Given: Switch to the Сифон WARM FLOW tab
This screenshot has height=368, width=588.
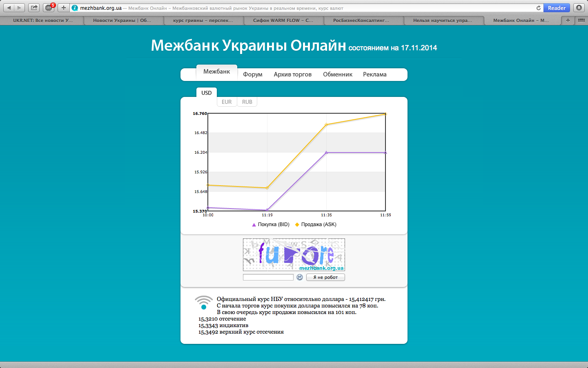Looking at the screenshot, I should (283, 20).
